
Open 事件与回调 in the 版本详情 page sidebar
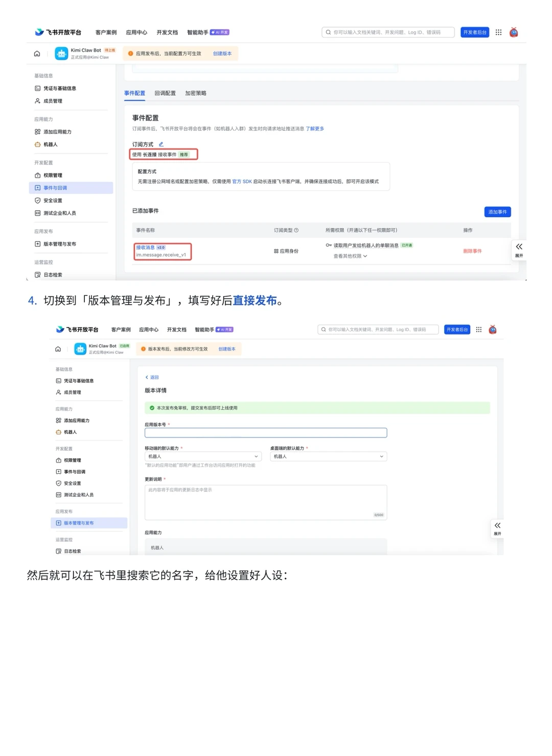[71, 472]
